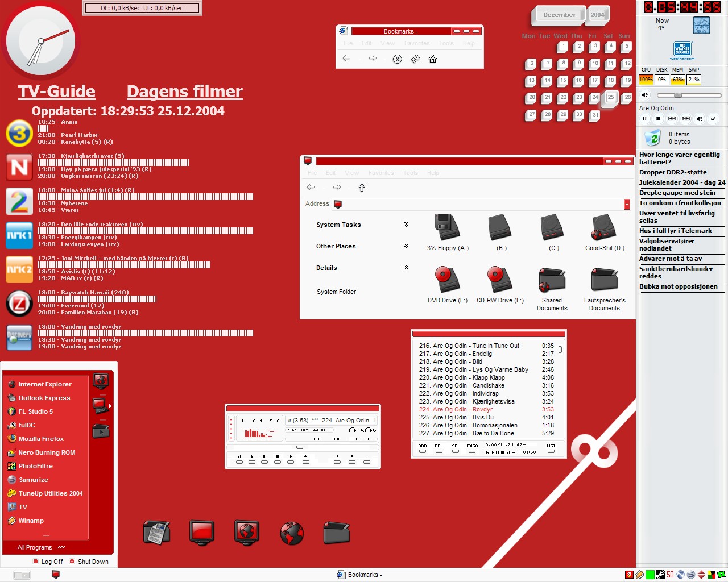728x582 pixels.
Task: Click the Log Off button
Action: coord(48,562)
